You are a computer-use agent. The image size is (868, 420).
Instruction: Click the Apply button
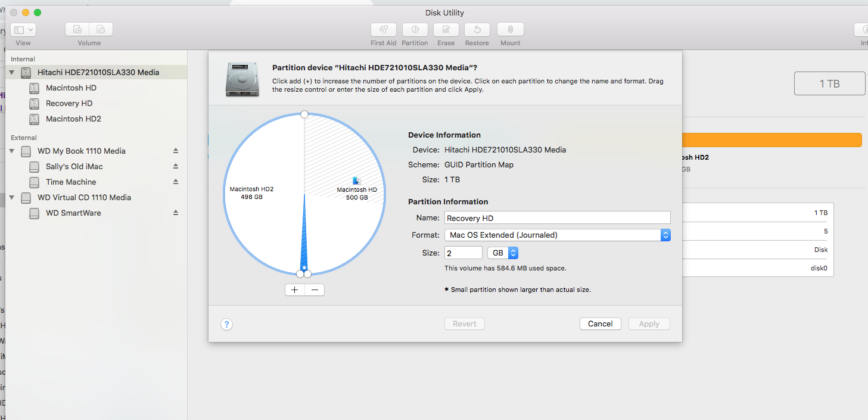(649, 323)
